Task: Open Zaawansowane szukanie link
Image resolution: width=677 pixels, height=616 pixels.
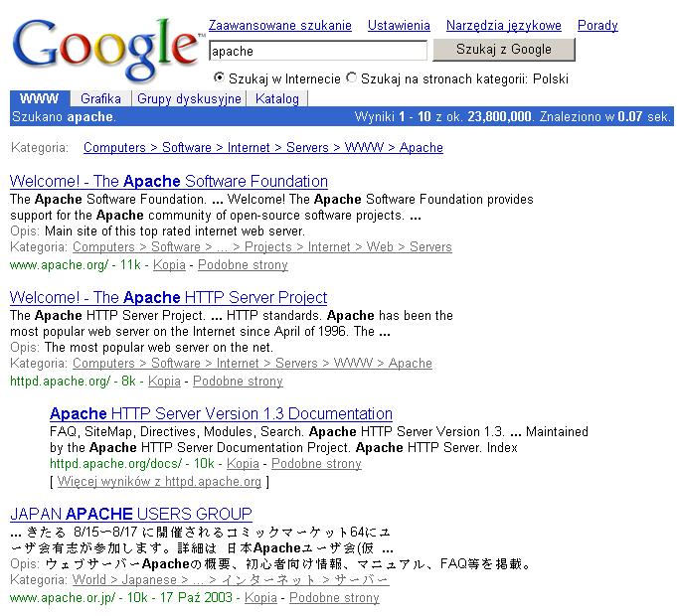Action: [x=279, y=26]
